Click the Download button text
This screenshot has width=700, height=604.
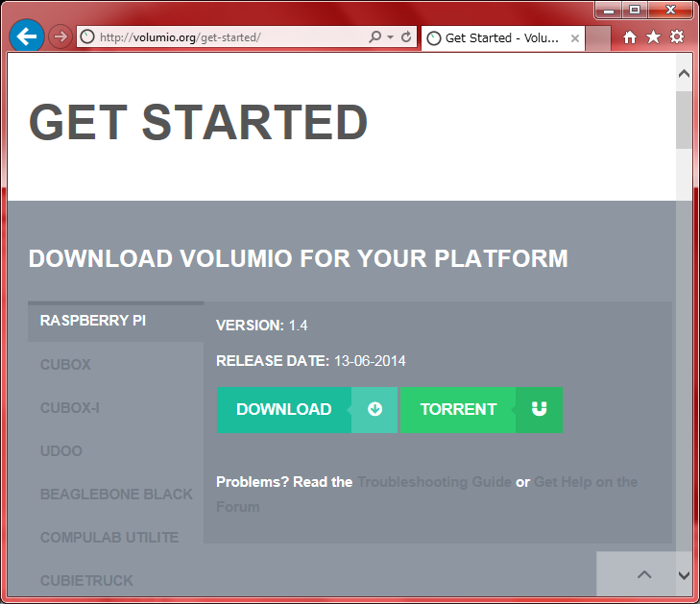click(284, 409)
